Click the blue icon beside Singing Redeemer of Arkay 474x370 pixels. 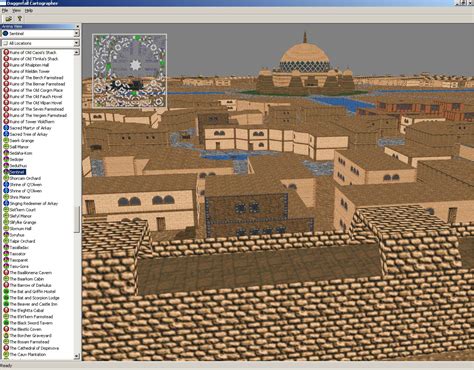click(x=6, y=203)
